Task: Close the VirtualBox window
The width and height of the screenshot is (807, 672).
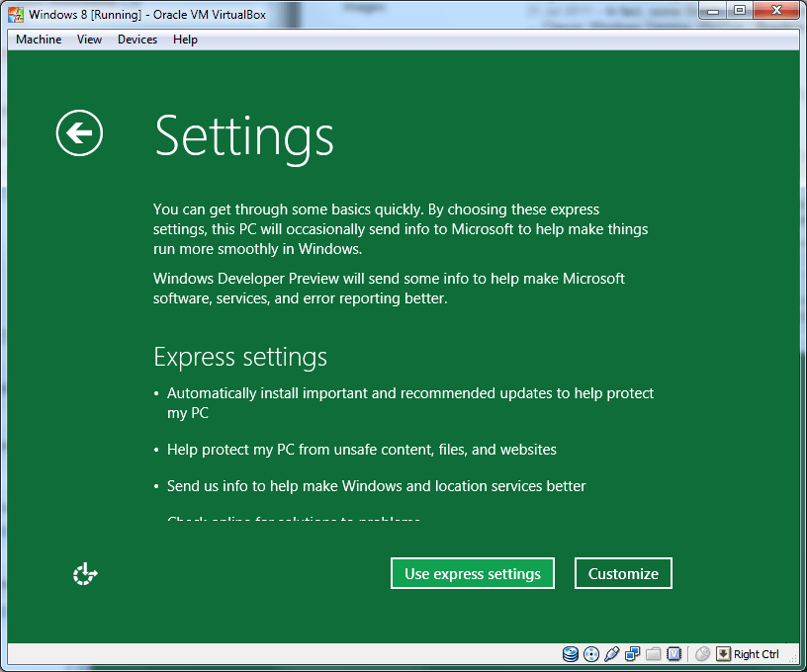Action: [x=776, y=10]
